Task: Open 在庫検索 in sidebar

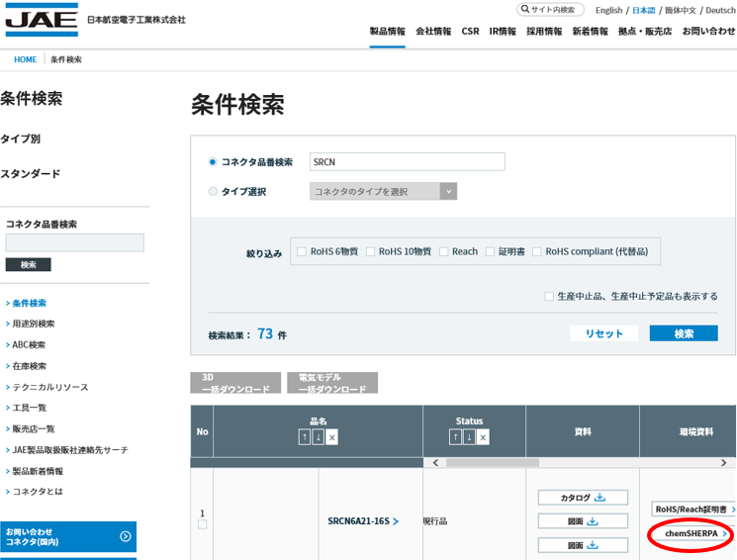Action: (29, 366)
